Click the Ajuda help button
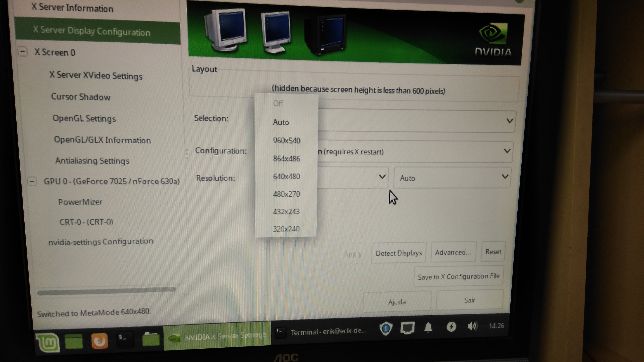The height and width of the screenshot is (362, 644). pos(397,302)
